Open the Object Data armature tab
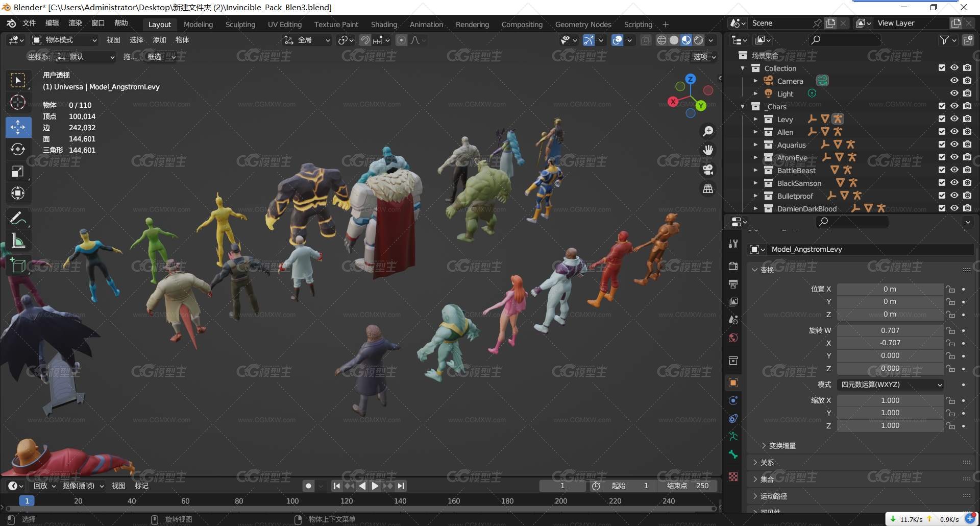Screen dimensions: 980x526 (733, 436)
